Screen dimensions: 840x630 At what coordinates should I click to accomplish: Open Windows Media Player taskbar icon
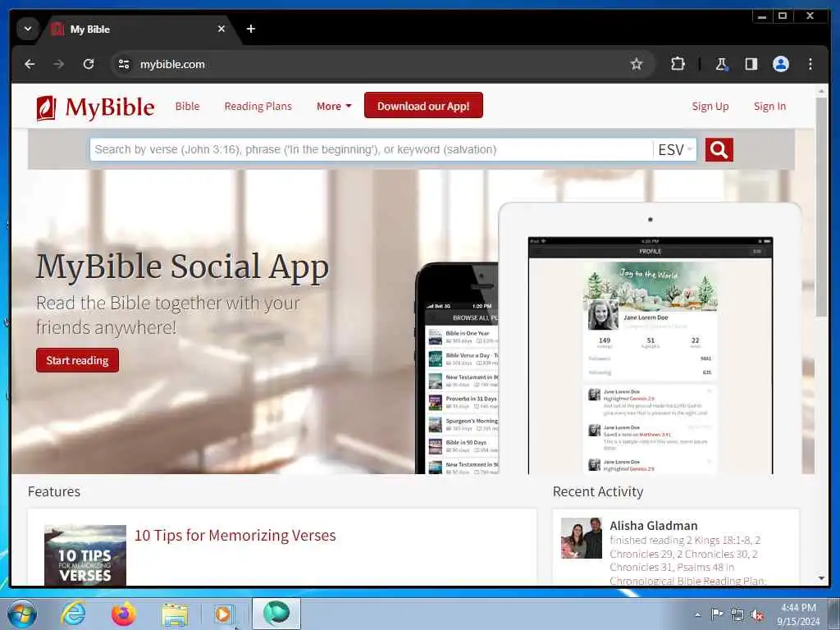click(x=223, y=614)
